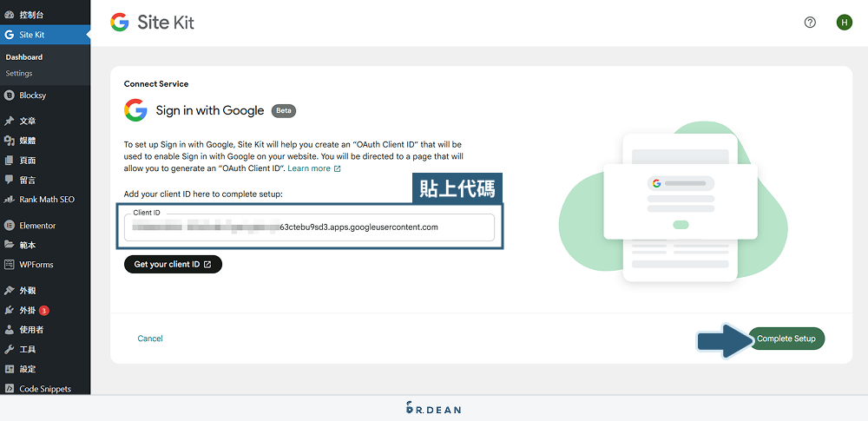Focus the Client ID input field
The image size is (868, 421).
(309, 227)
